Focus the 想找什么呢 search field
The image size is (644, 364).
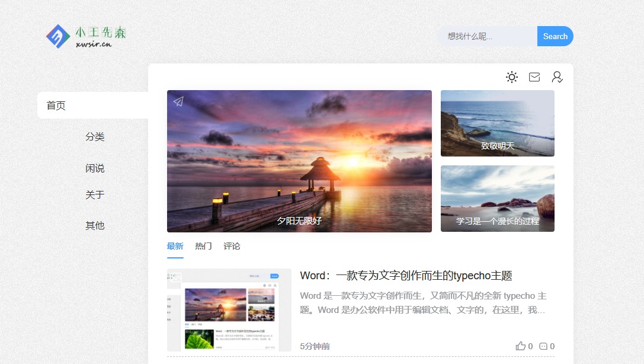tap(487, 36)
